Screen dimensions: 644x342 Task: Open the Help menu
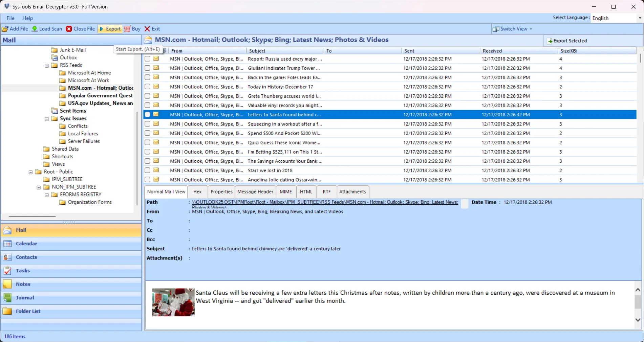[x=28, y=18]
